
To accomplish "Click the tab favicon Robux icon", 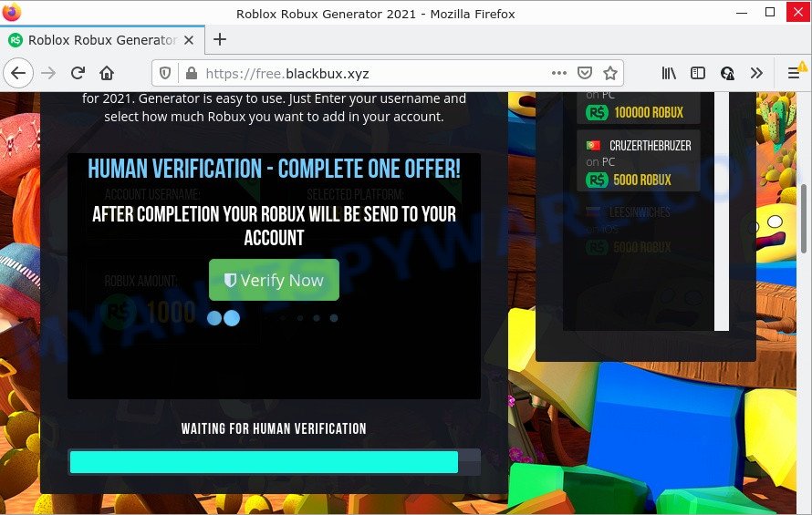I will point(16,40).
